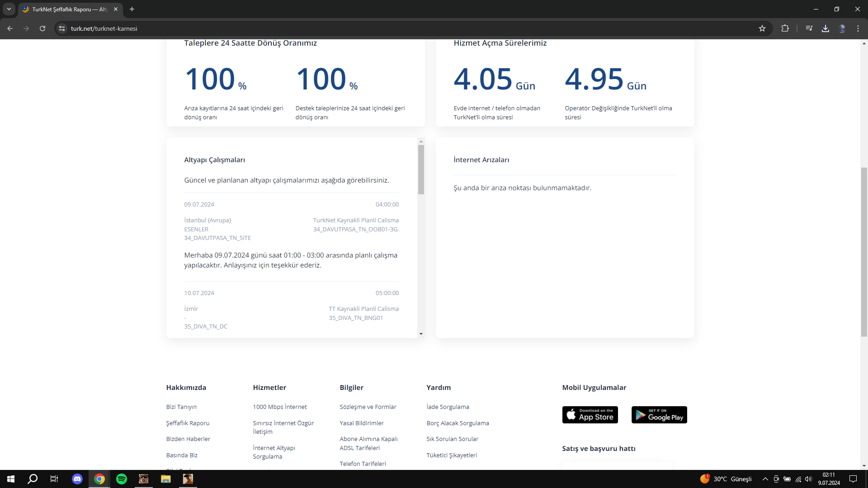Open the tab search dropdown arrow
This screenshot has height=488, width=868.
click(9, 9)
